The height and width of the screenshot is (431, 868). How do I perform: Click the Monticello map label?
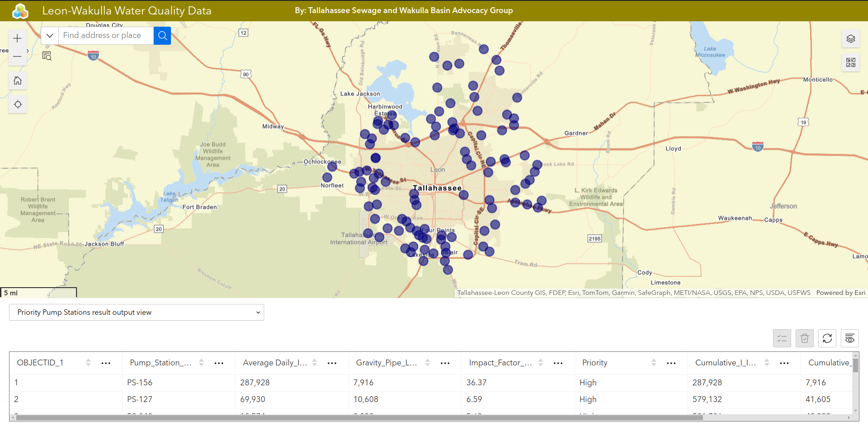tap(818, 80)
